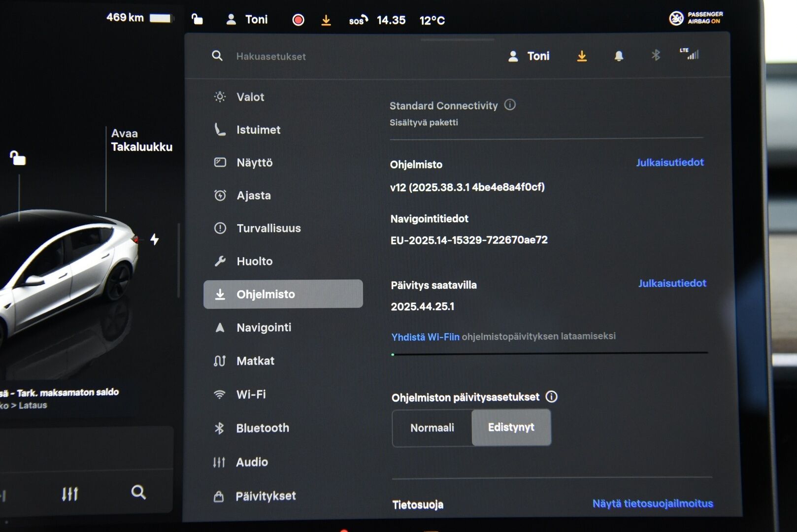Click the red dashcam recording icon

click(298, 20)
